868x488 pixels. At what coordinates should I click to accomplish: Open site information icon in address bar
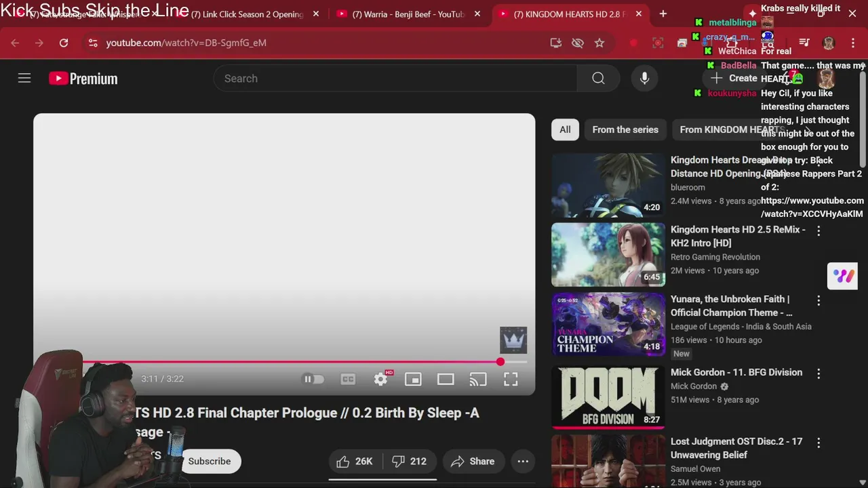[93, 43]
